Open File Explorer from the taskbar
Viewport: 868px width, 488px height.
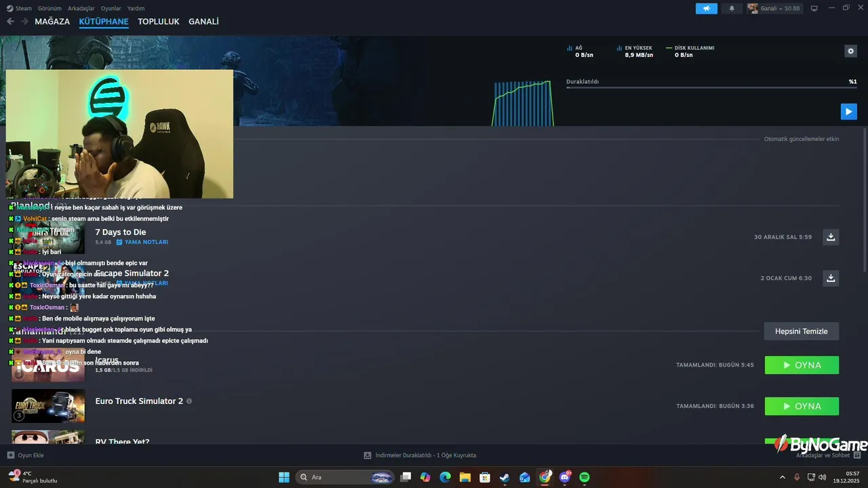coord(465,477)
